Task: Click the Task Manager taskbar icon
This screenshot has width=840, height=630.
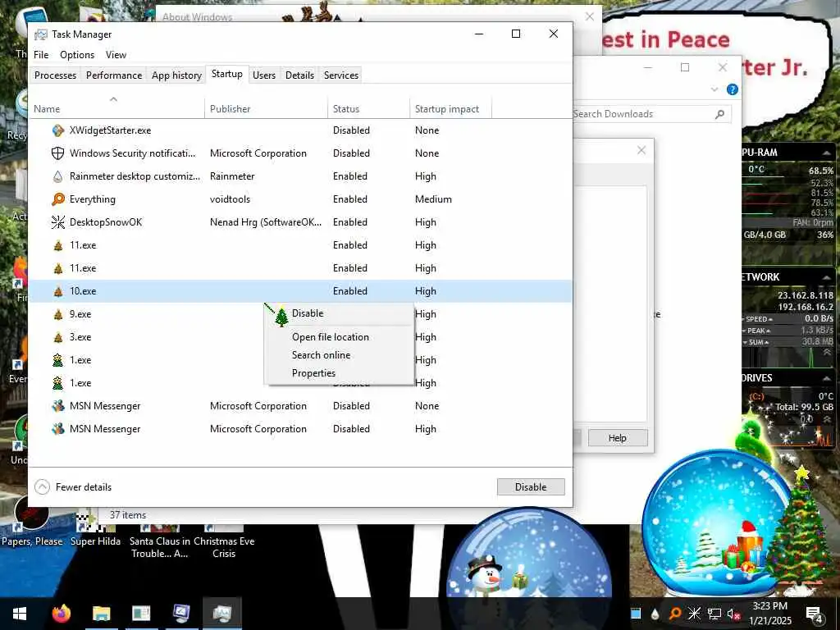Action: [221, 614]
